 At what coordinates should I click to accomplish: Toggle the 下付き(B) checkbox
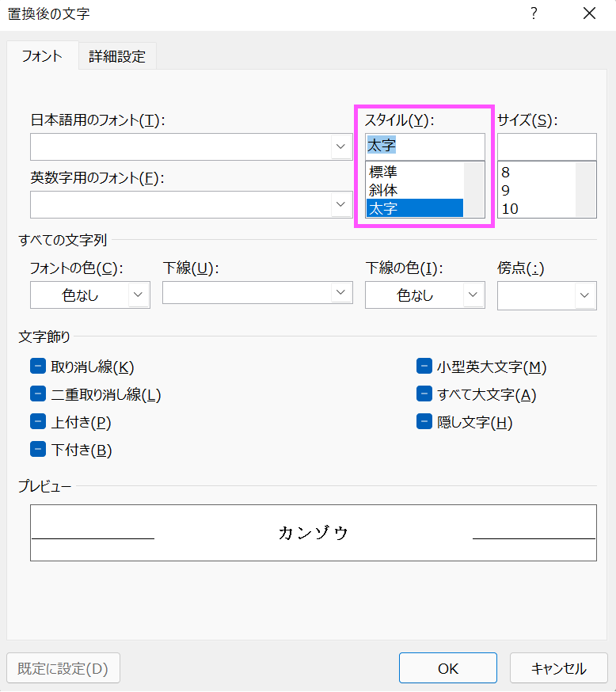(x=38, y=449)
